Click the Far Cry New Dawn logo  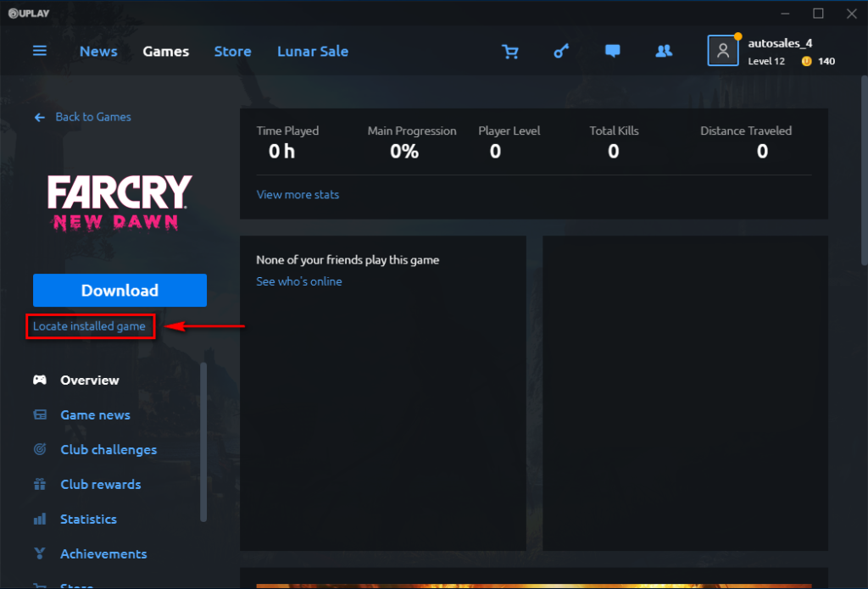point(120,203)
